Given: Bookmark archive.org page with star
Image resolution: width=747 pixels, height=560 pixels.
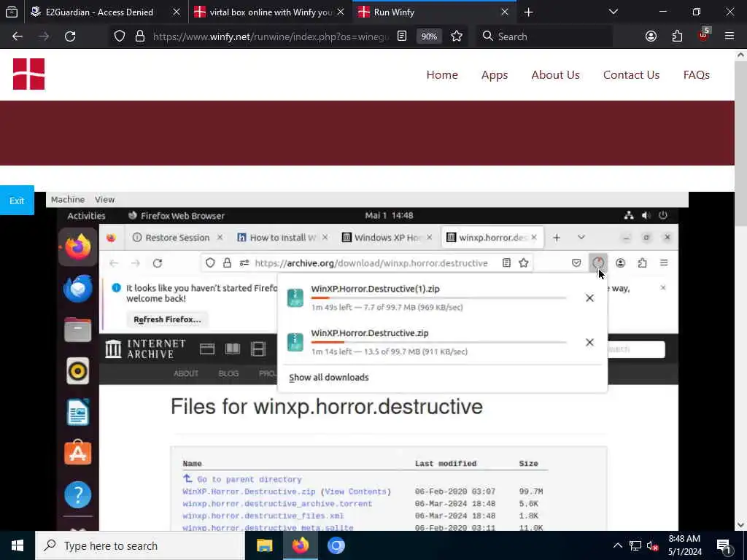Looking at the screenshot, I should click(x=524, y=262).
